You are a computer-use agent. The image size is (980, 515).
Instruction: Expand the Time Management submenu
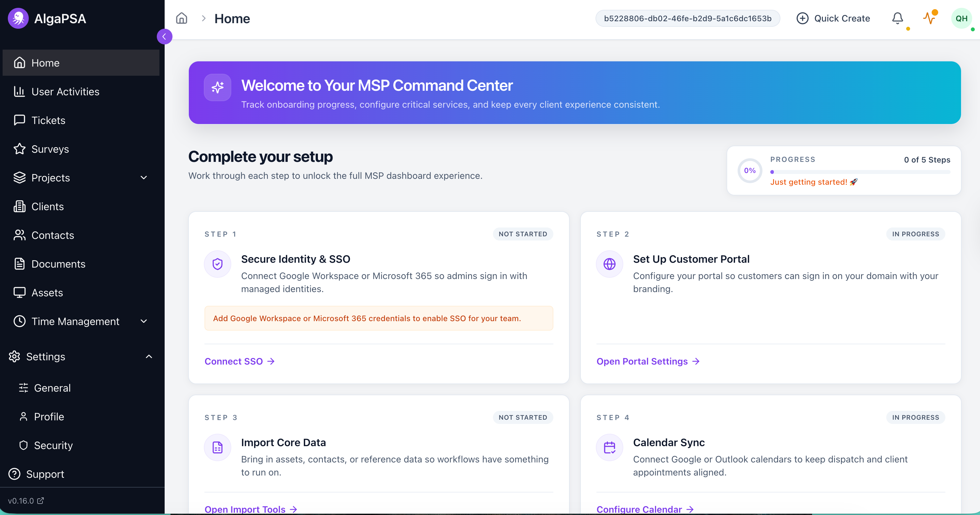143,321
